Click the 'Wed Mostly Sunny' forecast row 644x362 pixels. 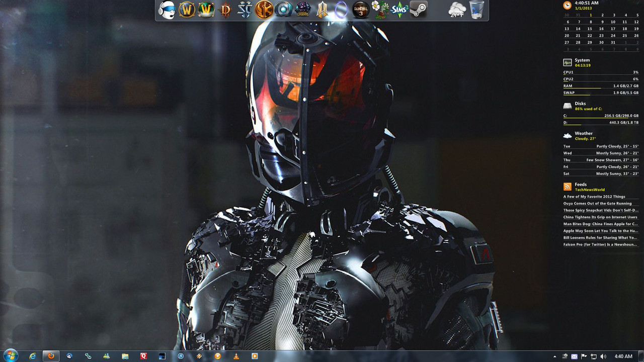tap(601, 153)
